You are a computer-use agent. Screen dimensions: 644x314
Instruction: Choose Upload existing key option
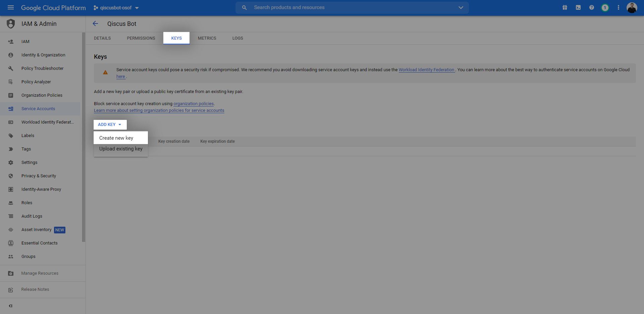(121, 149)
